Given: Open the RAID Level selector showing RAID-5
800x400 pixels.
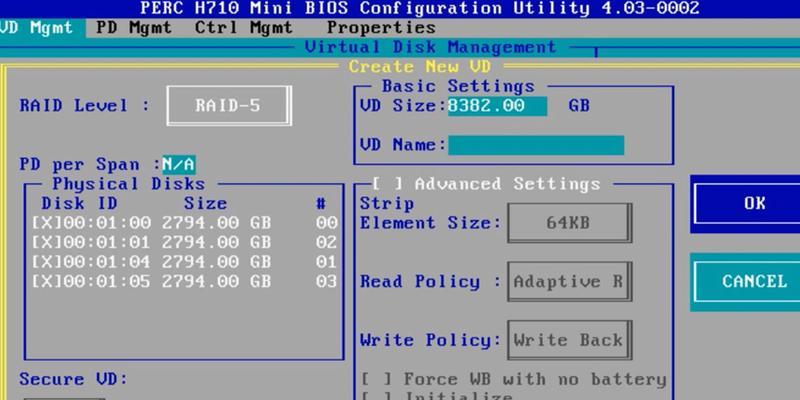Looking at the screenshot, I should click(x=229, y=106).
